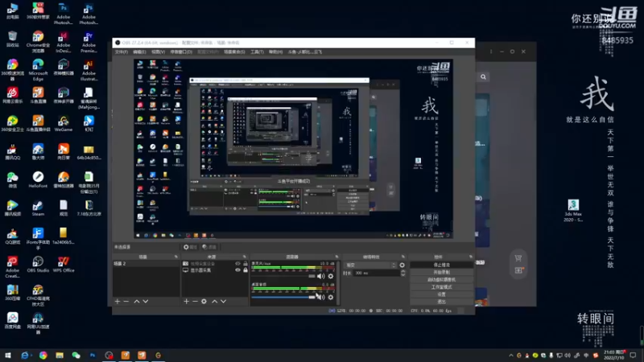The width and height of the screenshot is (644, 362).
Task: Click the search icon in background window
Action: (x=484, y=76)
